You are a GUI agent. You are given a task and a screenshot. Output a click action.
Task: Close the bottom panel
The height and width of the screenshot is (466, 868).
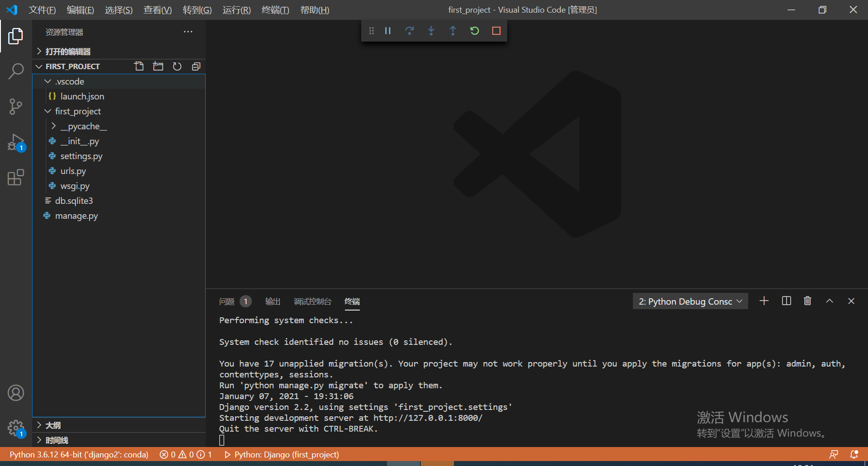851,301
